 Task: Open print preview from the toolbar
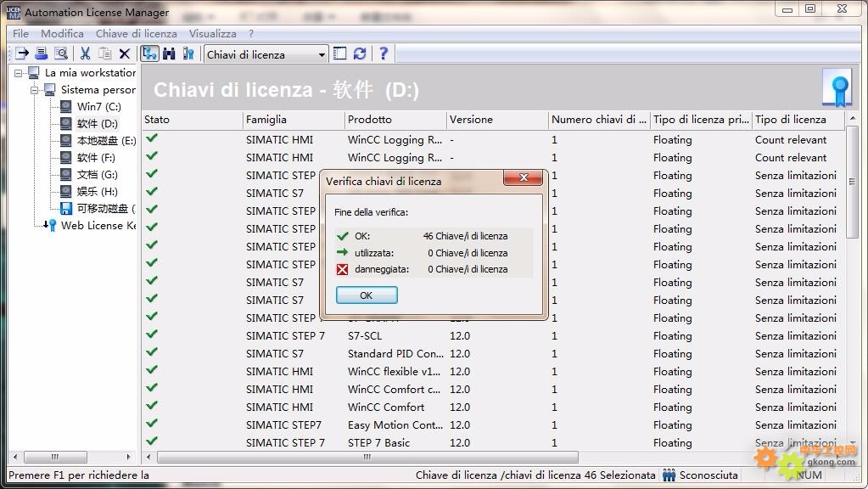[x=61, y=53]
